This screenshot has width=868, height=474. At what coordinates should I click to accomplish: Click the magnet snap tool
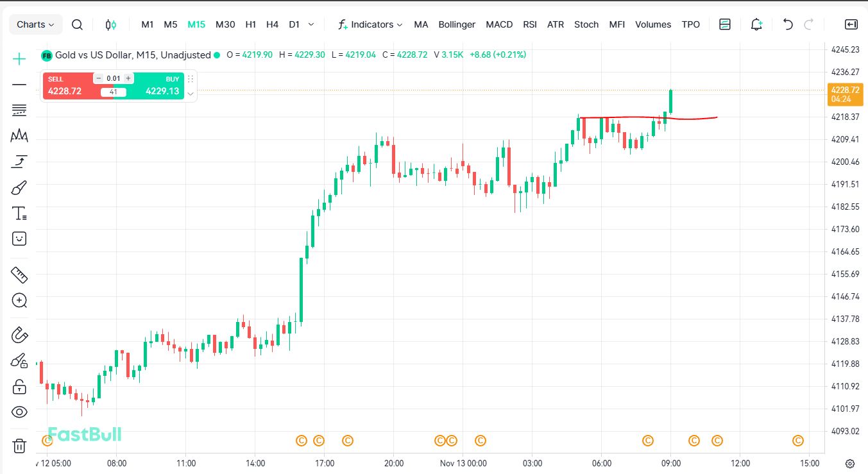click(19, 335)
